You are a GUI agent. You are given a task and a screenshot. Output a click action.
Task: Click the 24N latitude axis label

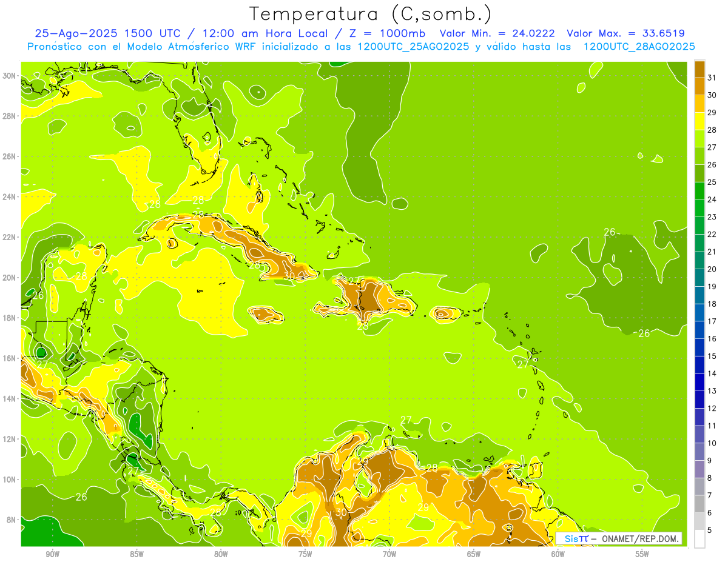[x=9, y=196]
